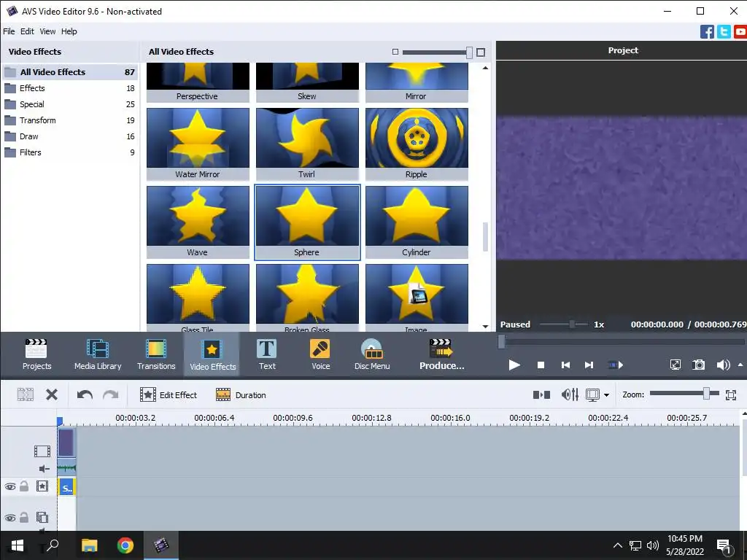Go to next frame in preview
This screenshot has height=560, width=747.
coord(589,365)
